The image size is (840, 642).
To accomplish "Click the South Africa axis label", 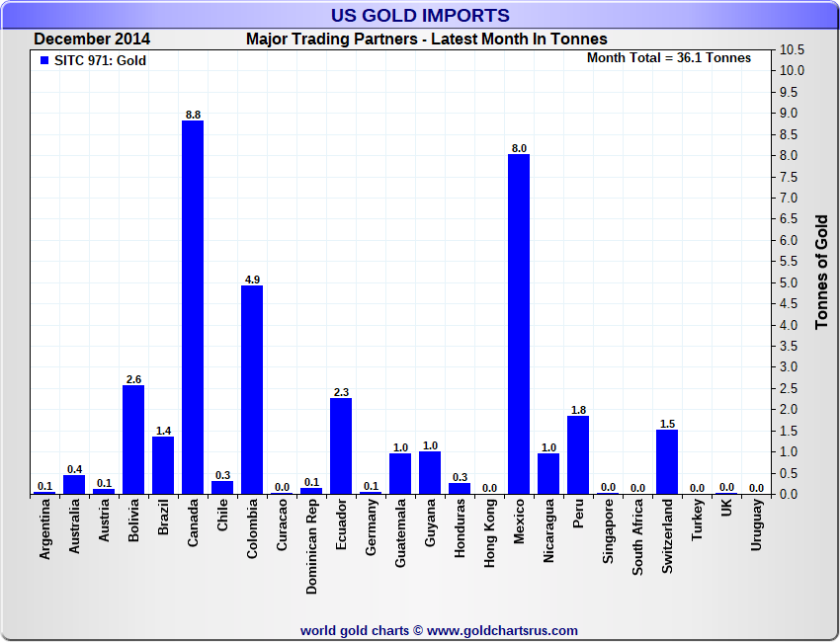I will (x=637, y=537).
